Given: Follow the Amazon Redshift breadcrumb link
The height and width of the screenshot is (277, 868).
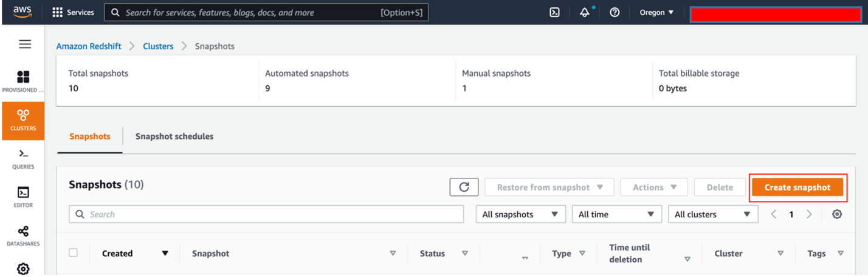Looking at the screenshot, I should coord(89,46).
